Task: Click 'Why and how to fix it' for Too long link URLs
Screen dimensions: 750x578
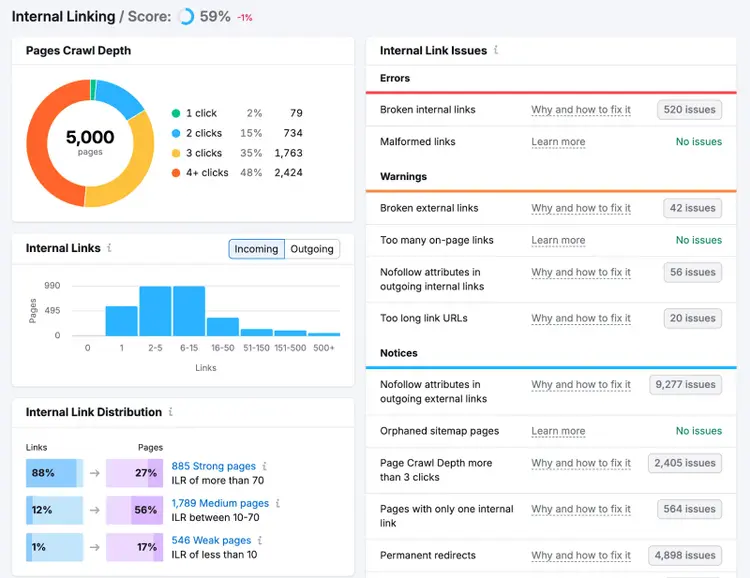Action: click(581, 318)
